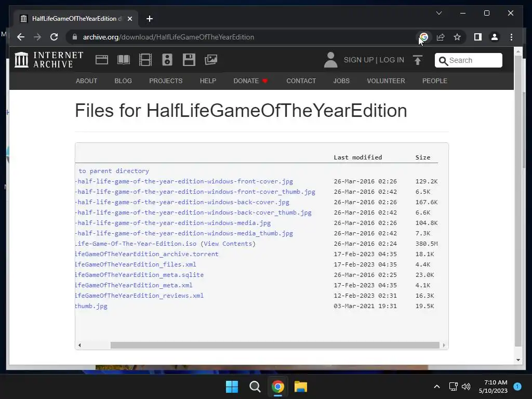Close the HalfLifeGameOfTheYearEdition tab

[x=129, y=19]
